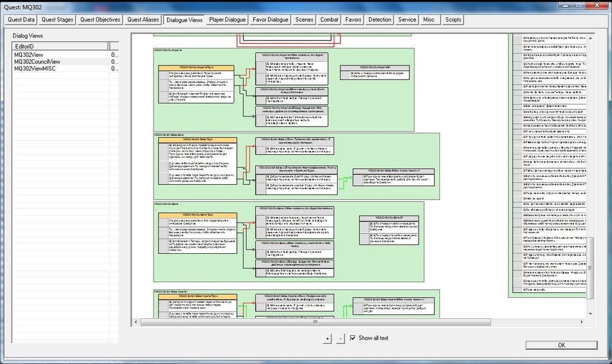Confirm with the OK button
The height and width of the screenshot is (364, 612).
(x=561, y=345)
